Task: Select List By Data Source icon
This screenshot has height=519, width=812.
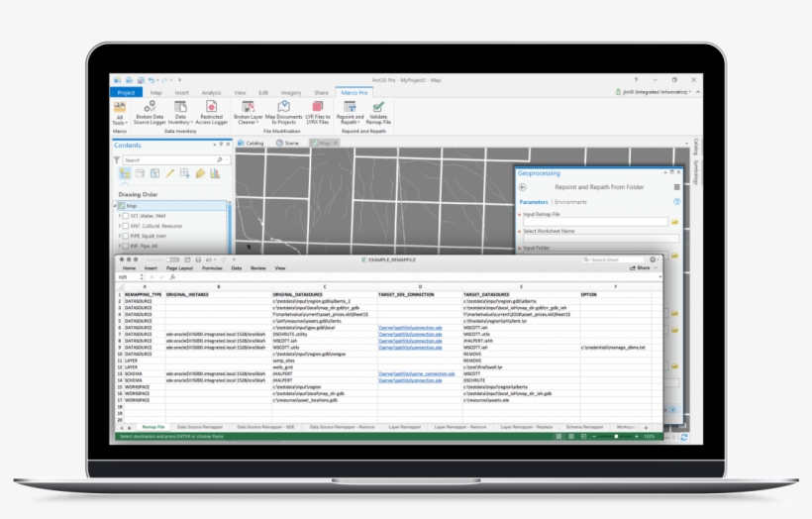Action: (x=140, y=173)
